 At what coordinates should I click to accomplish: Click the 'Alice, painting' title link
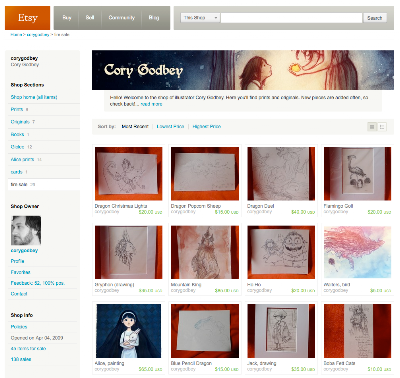coord(109,363)
